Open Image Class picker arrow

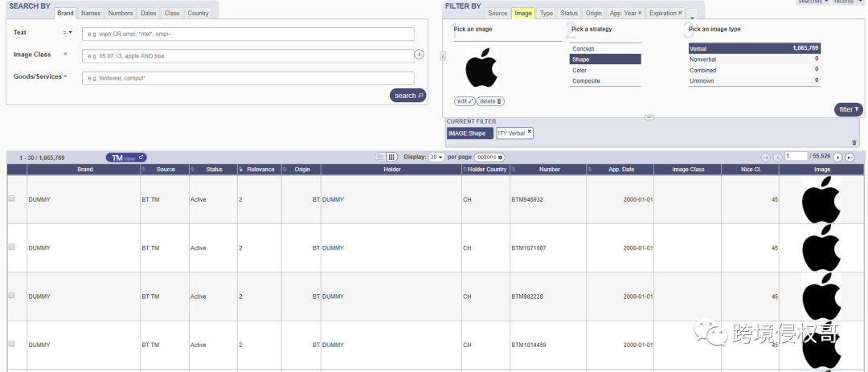[x=419, y=55]
